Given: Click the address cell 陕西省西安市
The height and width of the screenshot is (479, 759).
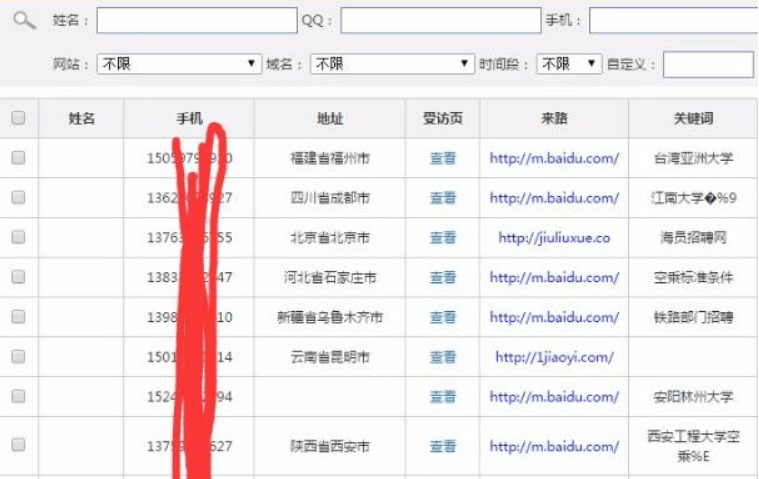Looking at the screenshot, I should pyautogui.click(x=330, y=446).
